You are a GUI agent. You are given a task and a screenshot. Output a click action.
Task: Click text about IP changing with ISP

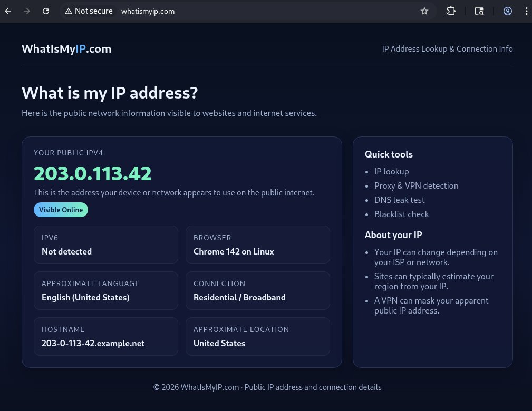[x=436, y=257]
